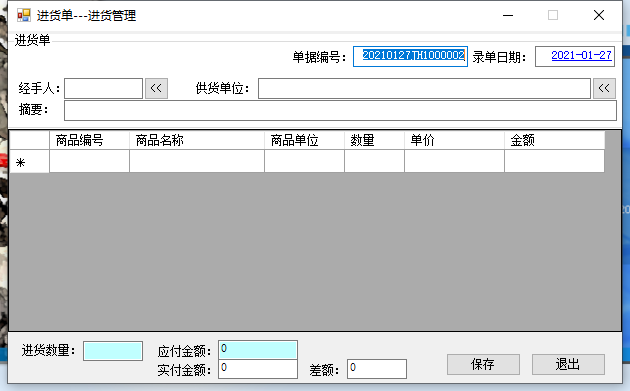
Task: Click the 数量 column header
Action: (374, 140)
